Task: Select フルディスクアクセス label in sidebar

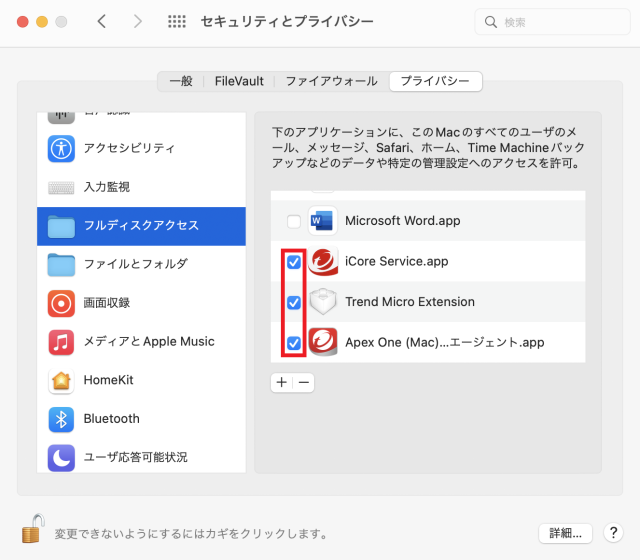Action: point(141,225)
